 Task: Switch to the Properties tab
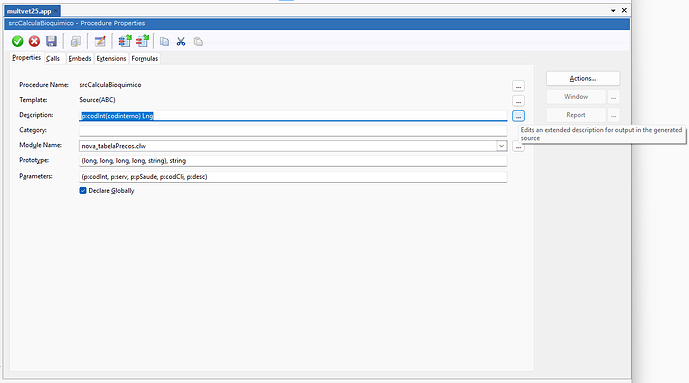(x=26, y=58)
